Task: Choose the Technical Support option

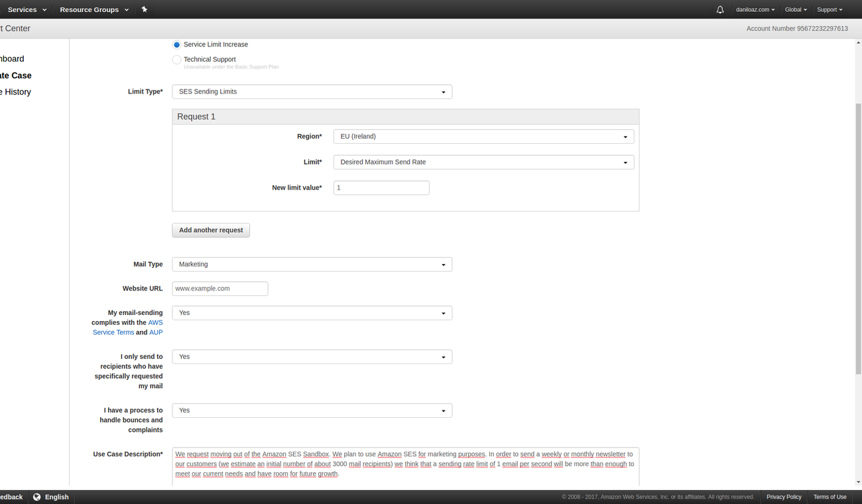Action: [176, 59]
